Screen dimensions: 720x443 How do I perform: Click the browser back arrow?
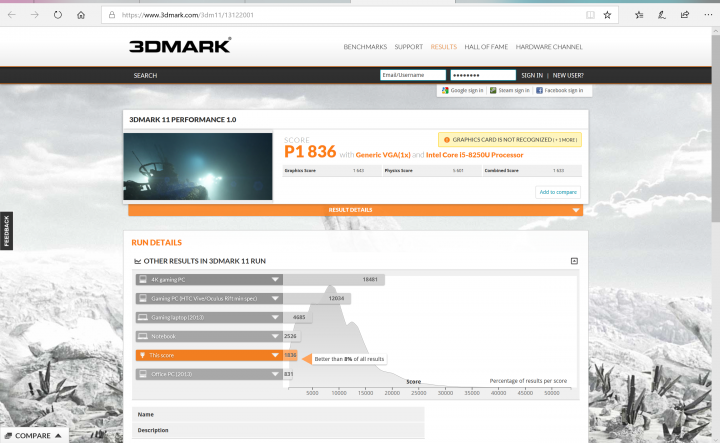pos(12,15)
